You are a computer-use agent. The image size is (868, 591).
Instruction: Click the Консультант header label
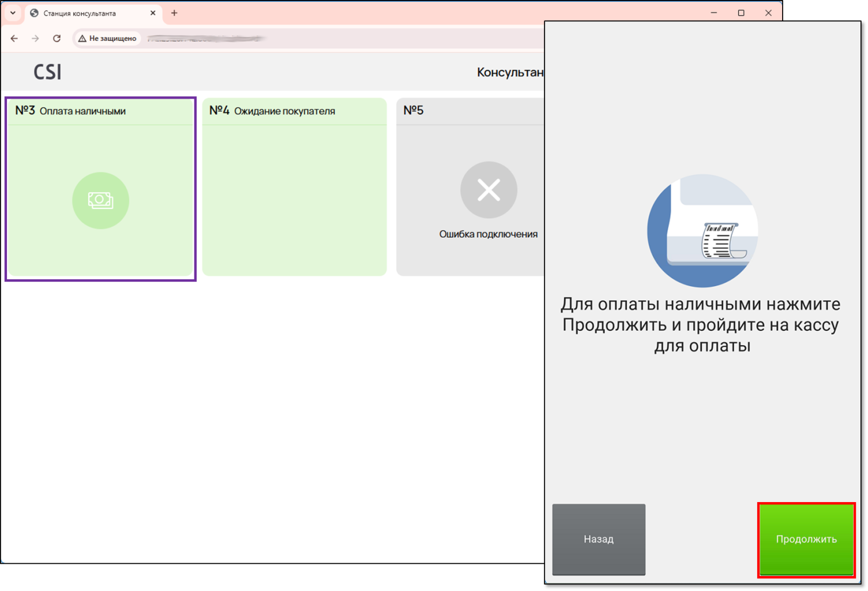click(x=510, y=72)
